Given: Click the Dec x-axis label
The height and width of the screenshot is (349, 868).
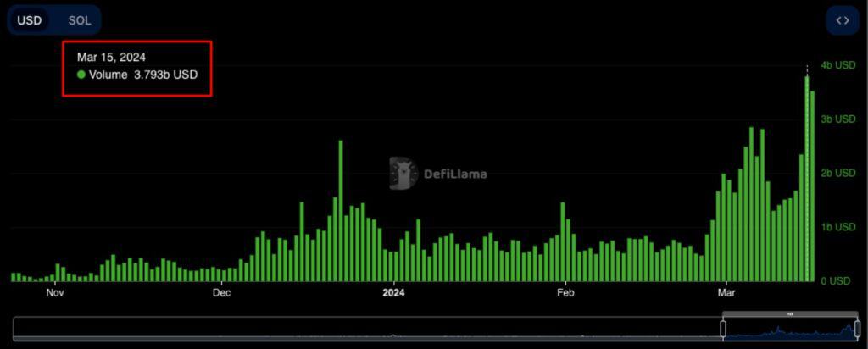Looking at the screenshot, I should point(221,292).
